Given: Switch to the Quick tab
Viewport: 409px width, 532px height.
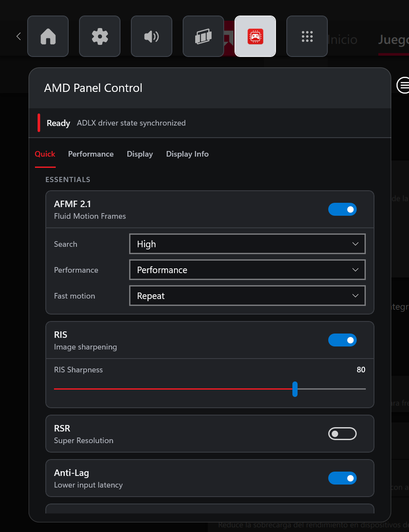Looking at the screenshot, I should [45, 154].
